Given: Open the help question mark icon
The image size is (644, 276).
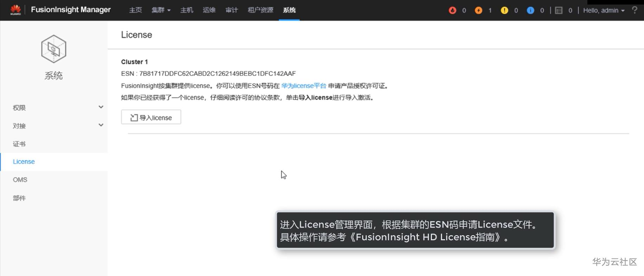Looking at the screenshot, I should click(635, 10).
